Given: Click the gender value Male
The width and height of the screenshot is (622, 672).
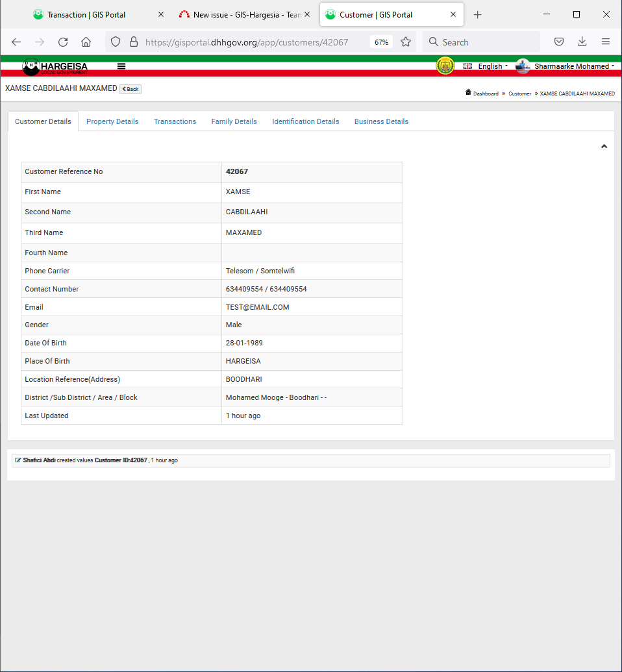Looking at the screenshot, I should coord(234,325).
